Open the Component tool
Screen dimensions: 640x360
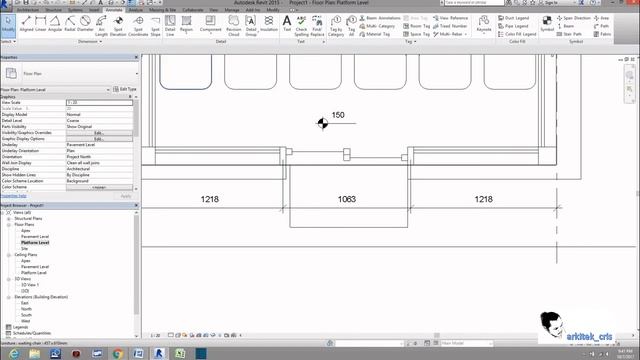pos(211,24)
